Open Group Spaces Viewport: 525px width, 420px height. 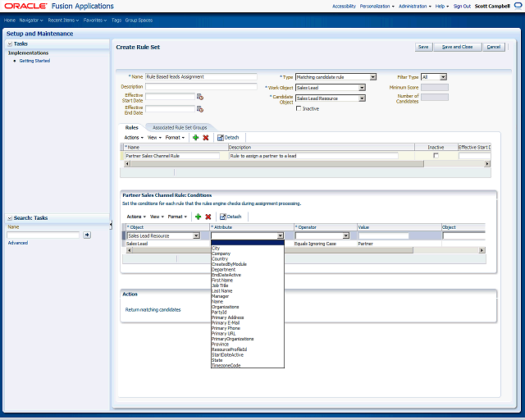click(139, 20)
